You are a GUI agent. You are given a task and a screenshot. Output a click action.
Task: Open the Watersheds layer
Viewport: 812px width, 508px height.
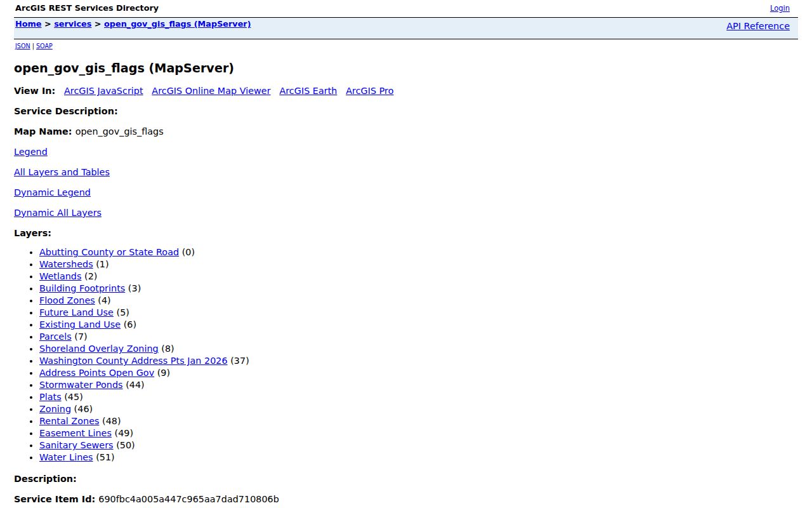pyautogui.click(x=66, y=264)
